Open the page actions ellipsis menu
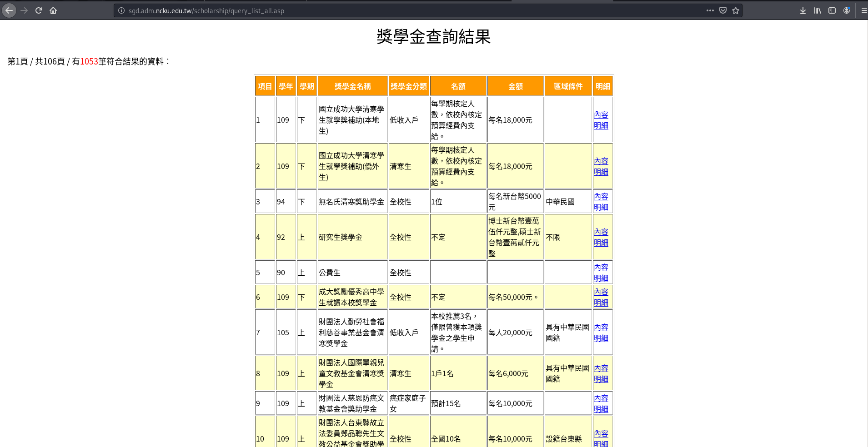The height and width of the screenshot is (447, 868). 710,10
